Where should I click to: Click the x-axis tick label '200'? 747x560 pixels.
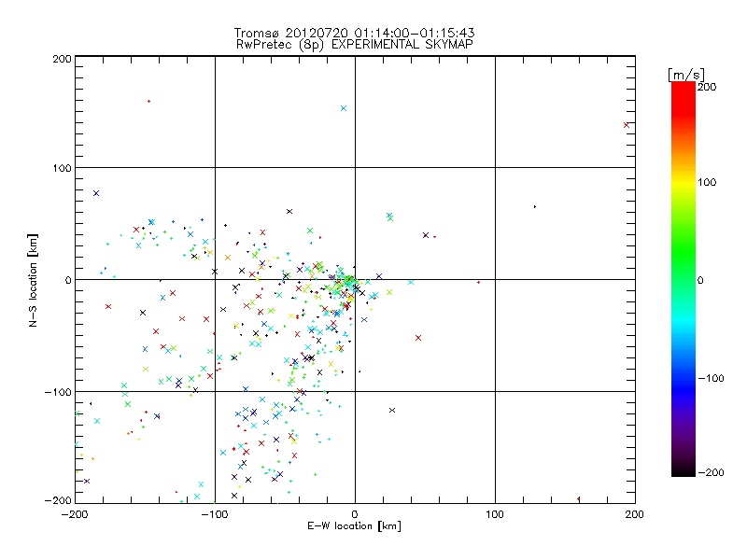635,514
